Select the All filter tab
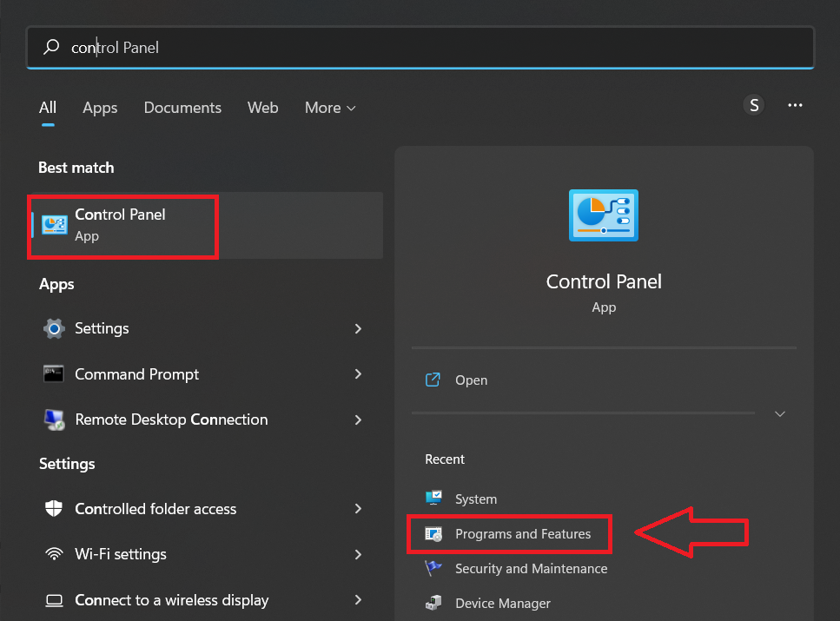The height and width of the screenshot is (621, 840). [48, 108]
